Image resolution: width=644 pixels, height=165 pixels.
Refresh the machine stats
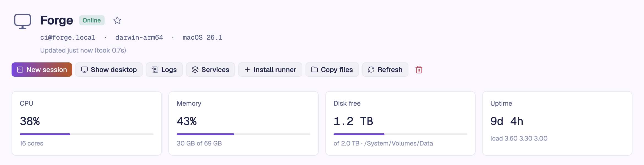(385, 70)
